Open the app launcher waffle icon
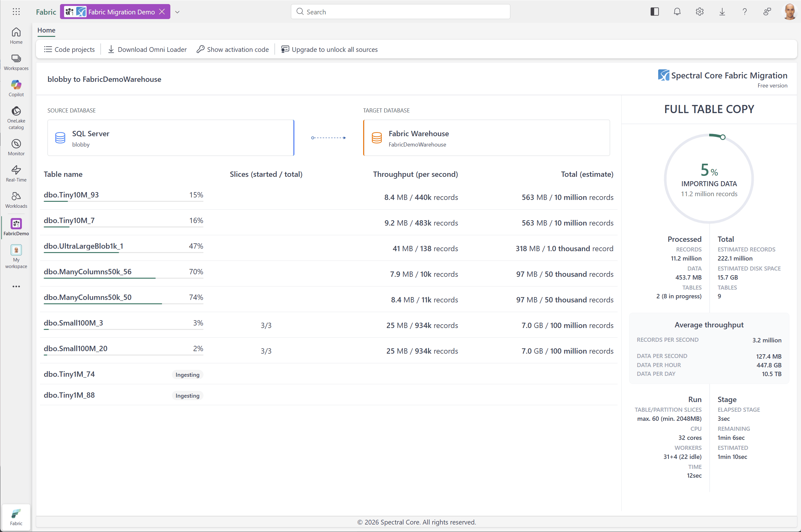The height and width of the screenshot is (532, 801). [16, 12]
